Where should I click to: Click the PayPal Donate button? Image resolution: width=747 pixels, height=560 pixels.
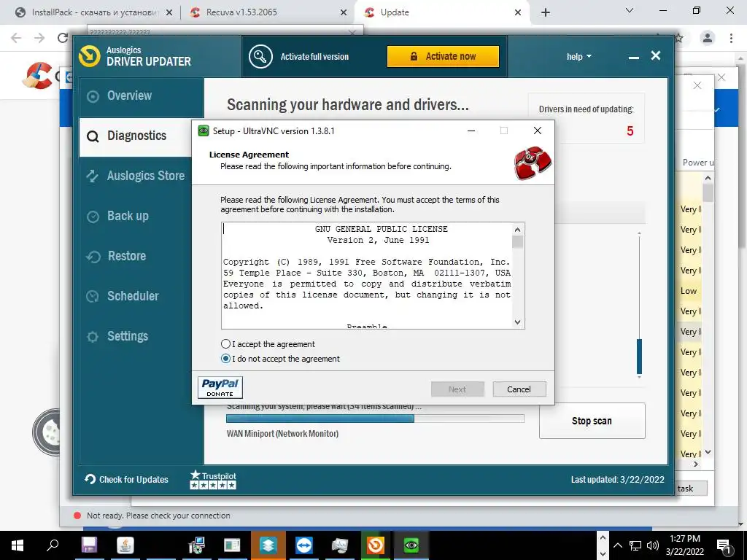click(220, 387)
